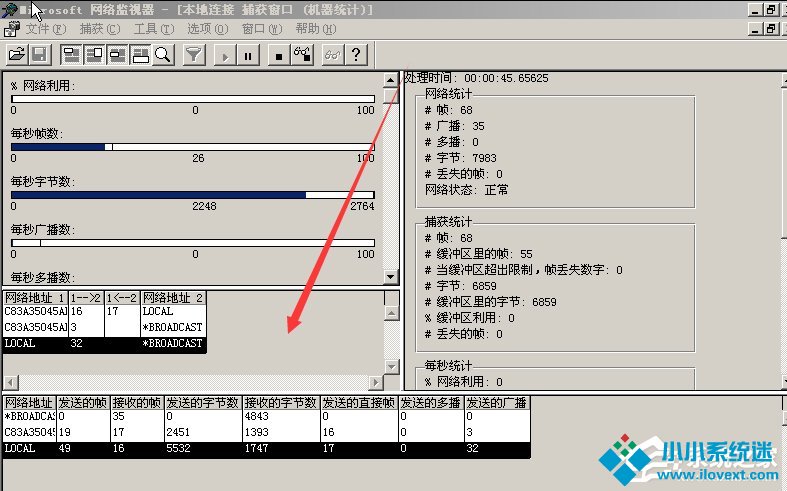787x491 pixels.
Task: Toggle the fourth pane layout button
Action: (140, 54)
